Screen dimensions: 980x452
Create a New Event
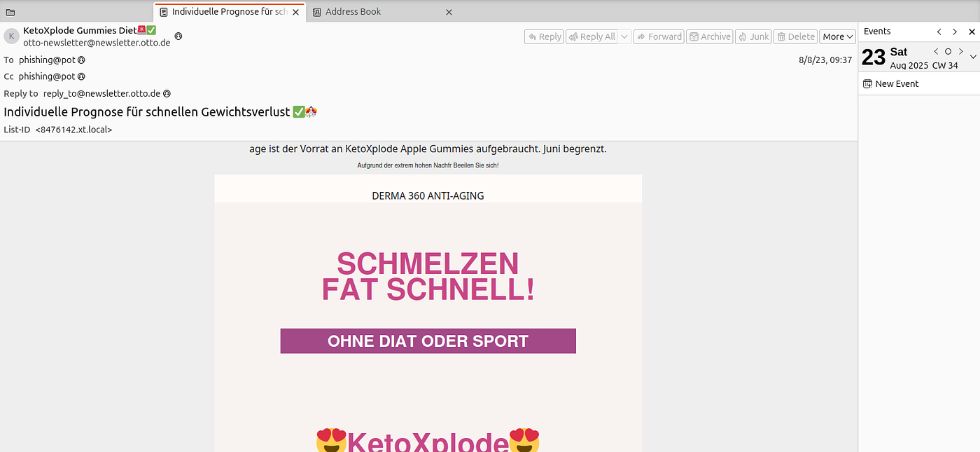pyautogui.click(x=891, y=83)
